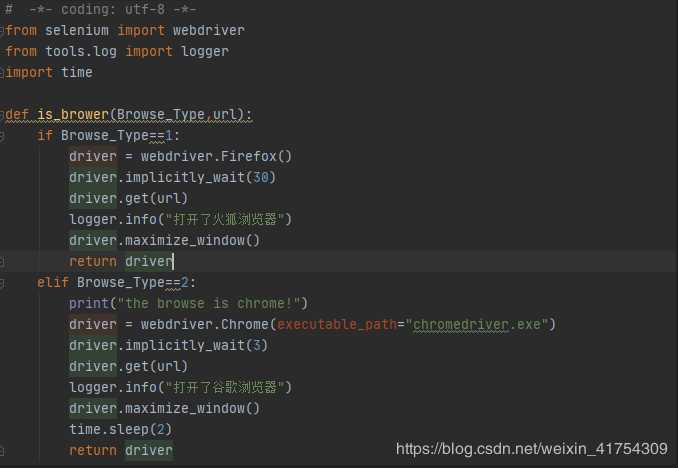Click the 打开了火狐浏览器 log string
The height and width of the screenshot is (468, 678).
click(224, 219)
